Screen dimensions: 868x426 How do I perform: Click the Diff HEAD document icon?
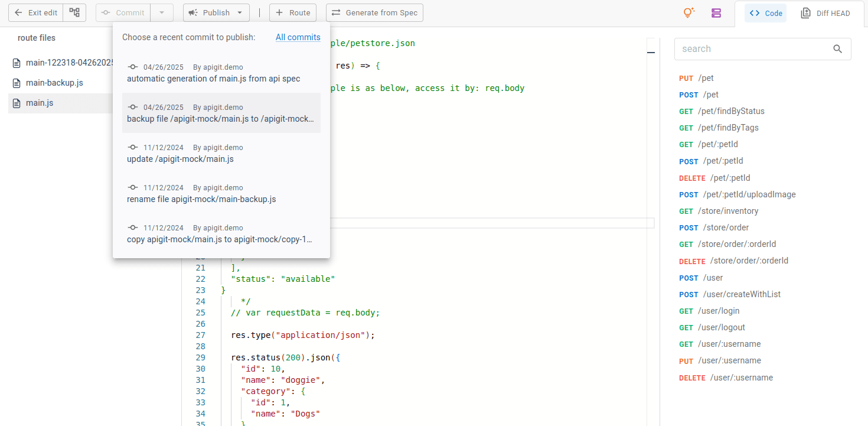point(806,13)
